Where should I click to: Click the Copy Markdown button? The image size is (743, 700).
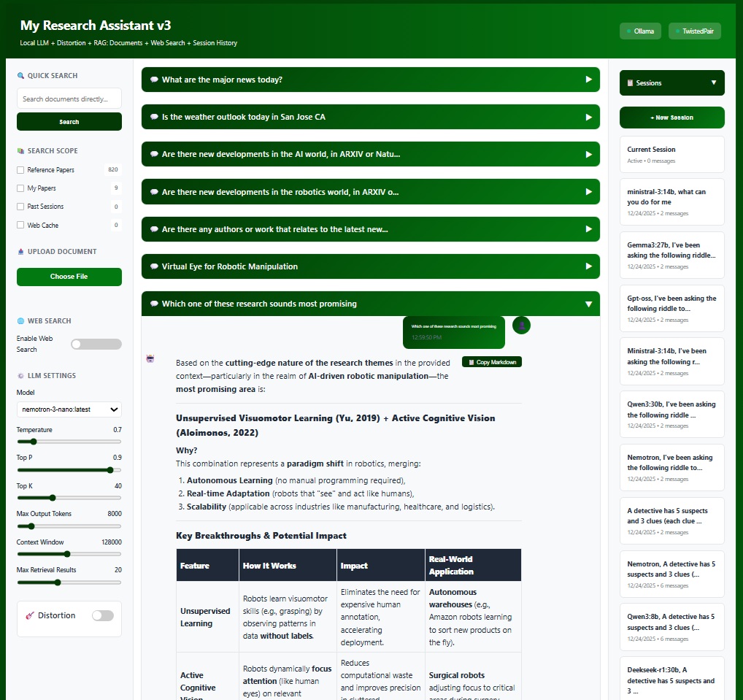click(491, 361)
